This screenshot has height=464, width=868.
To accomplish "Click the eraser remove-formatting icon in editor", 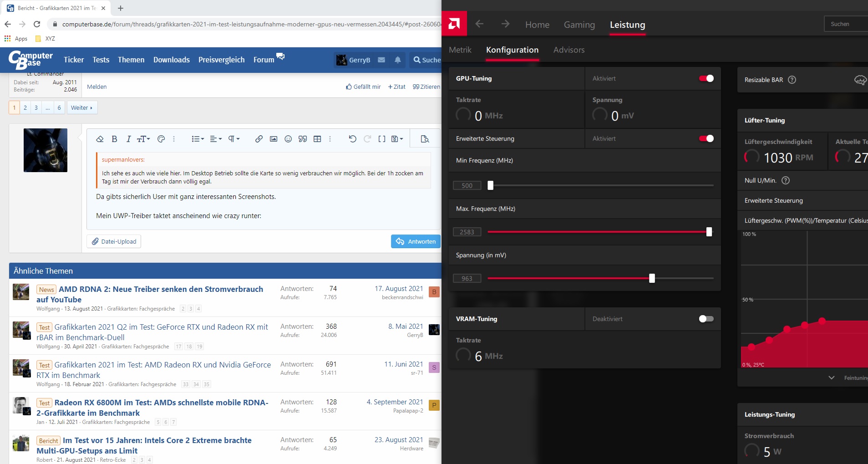I will (x=100, y=139).
